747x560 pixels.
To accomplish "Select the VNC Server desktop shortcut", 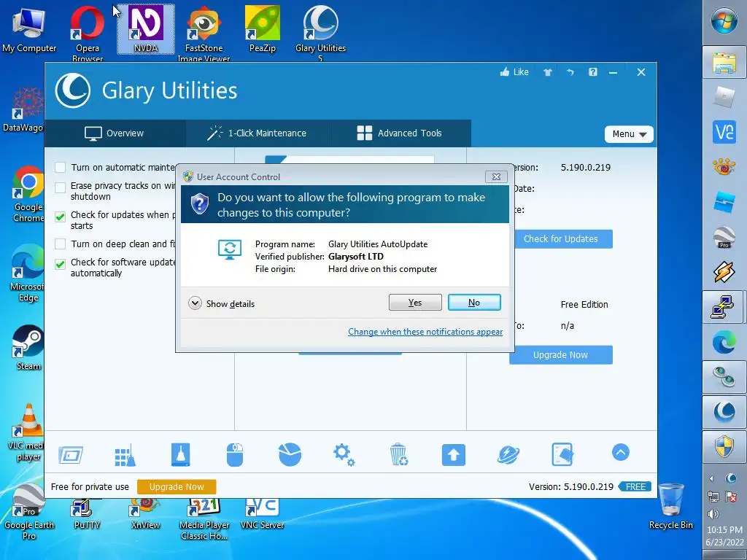I will click(x=262, y=515).
